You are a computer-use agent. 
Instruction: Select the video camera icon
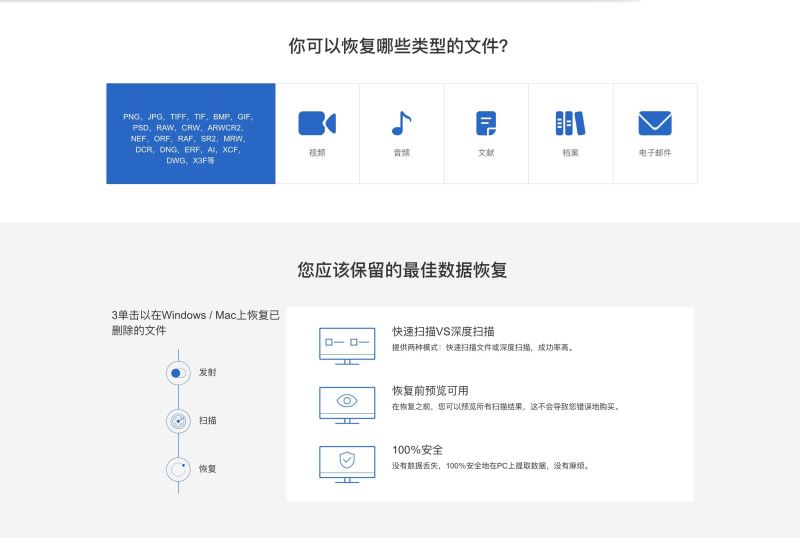coord(317,123)
